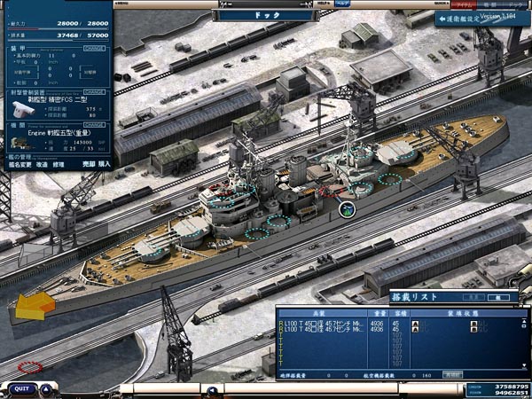This screenshot has height=399, width=532.
Task: Click CHANGE in the 機関 engine section
Action: coord(94,125)
